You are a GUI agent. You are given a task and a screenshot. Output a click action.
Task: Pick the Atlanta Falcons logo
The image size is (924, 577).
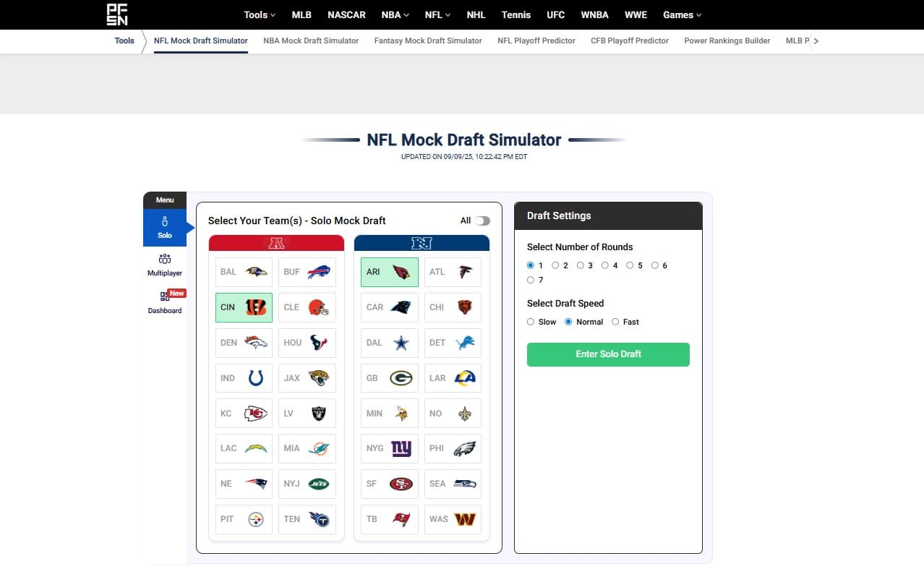click(x=466, y=273)
